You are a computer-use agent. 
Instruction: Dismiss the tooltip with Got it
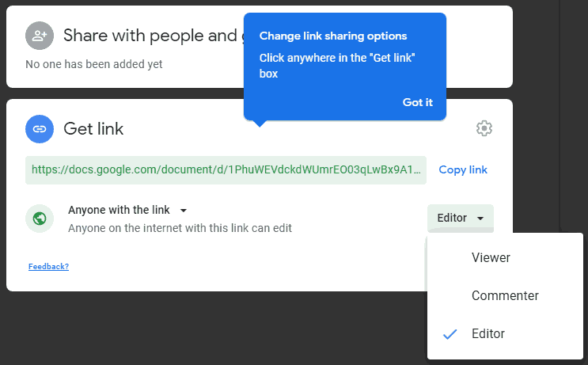tap(417, 102)
